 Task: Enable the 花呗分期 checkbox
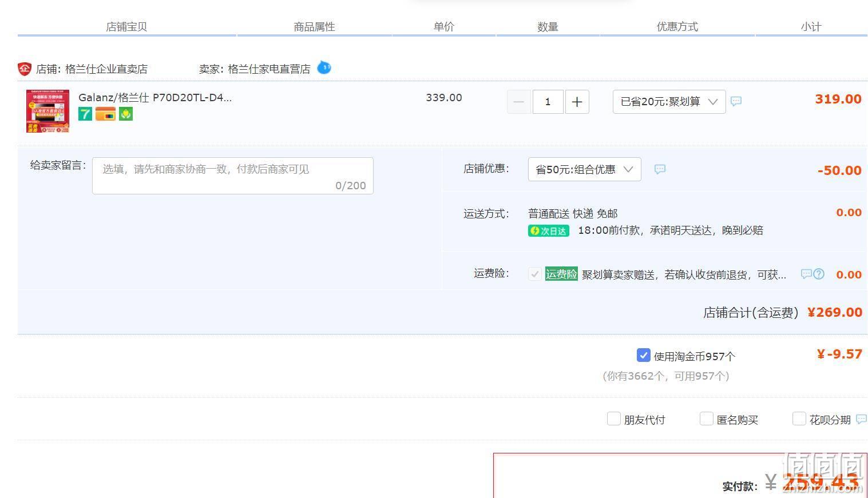799,419
